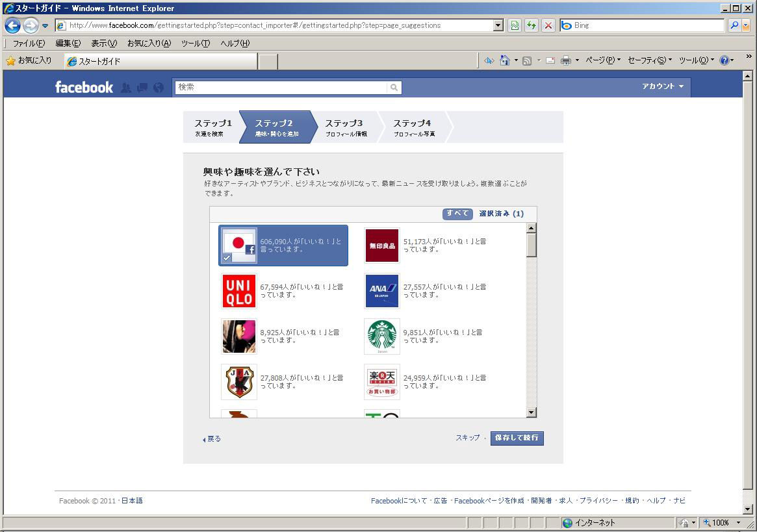Click the command bar overflow chevron
757x532 pixels.
[749, 57]
